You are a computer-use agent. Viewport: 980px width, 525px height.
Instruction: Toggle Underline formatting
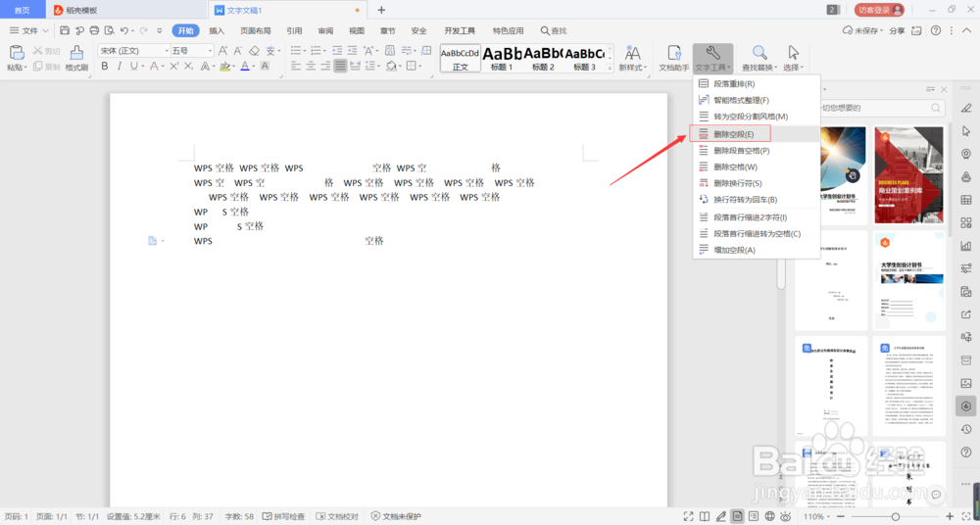coord(133,66)
